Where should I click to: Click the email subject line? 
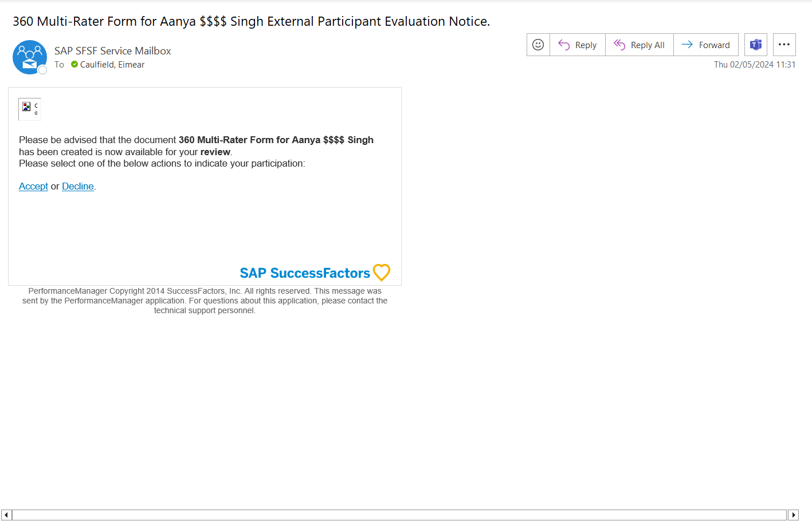coord(251,21)
